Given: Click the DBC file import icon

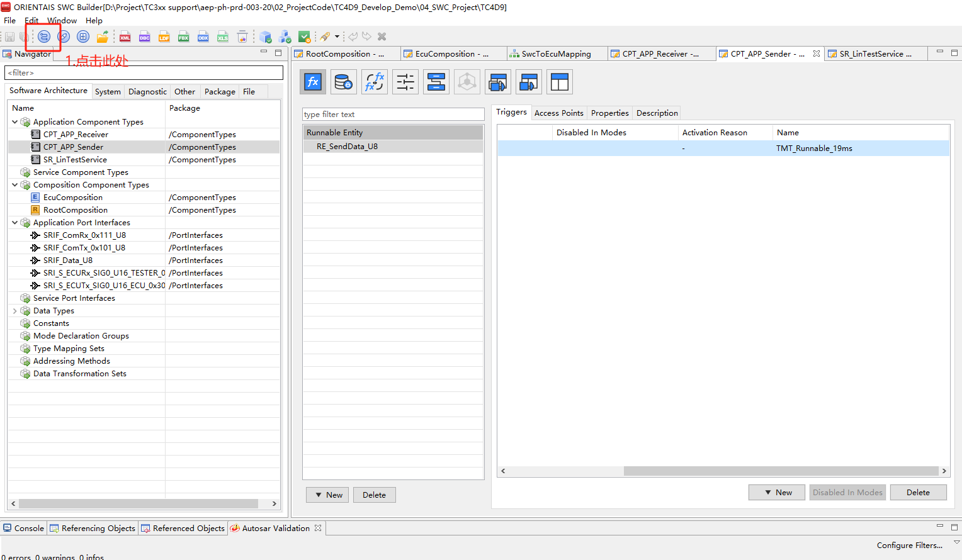Looking at the screenshot, I should [x=145, y=37].
